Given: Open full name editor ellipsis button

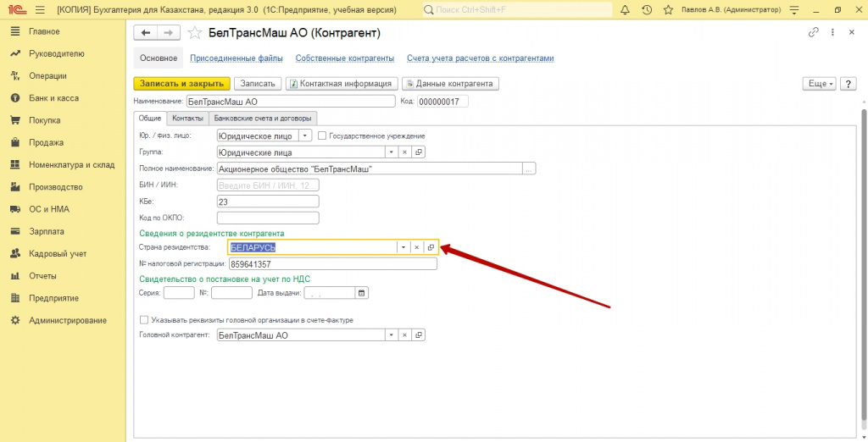Looking at the screenshot, I should [x=529, y=169].
